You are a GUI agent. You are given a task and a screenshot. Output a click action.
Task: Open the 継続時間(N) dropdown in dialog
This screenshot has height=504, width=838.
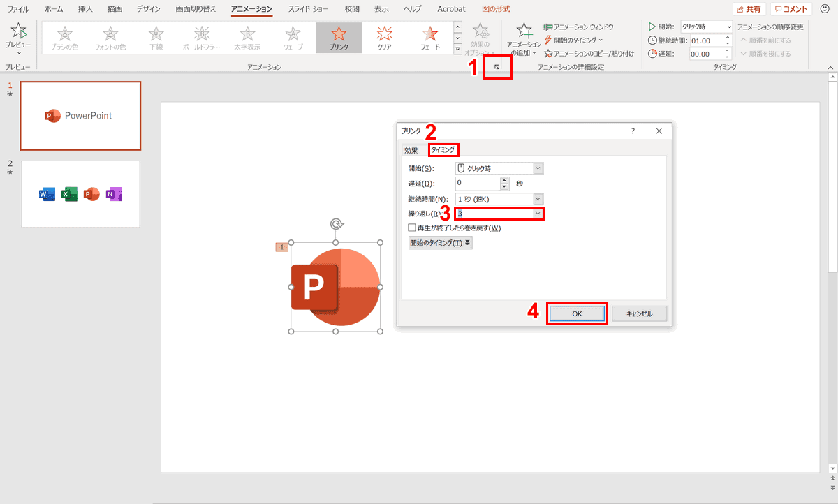coord(538,199)
